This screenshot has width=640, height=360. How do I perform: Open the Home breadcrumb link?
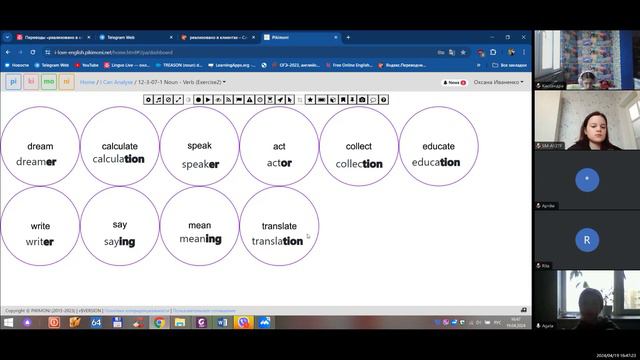87,82
